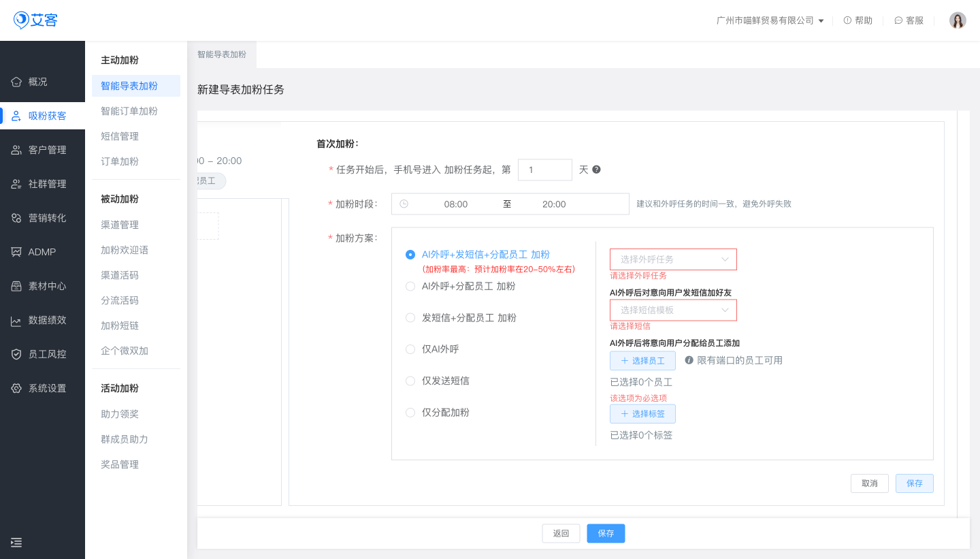Screen dimensions: 980x559
Task: Click the 社群管理 sidebar icon
Action: point(16,184)
